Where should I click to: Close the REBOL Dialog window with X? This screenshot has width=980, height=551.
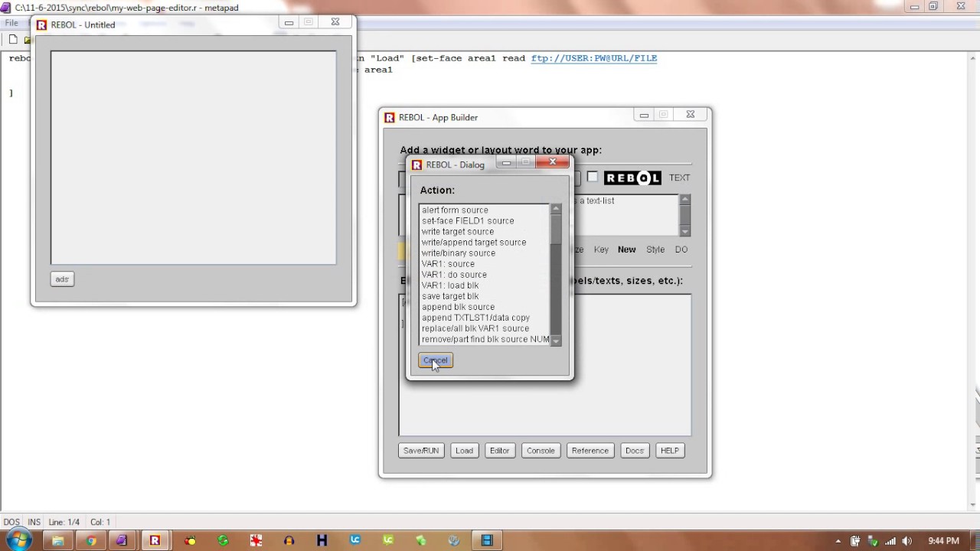point(553,162)
